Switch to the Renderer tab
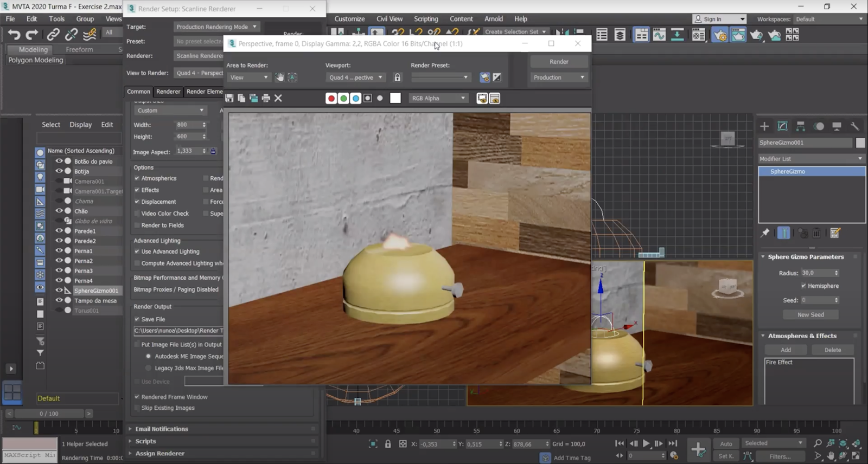 coord(168,92)
